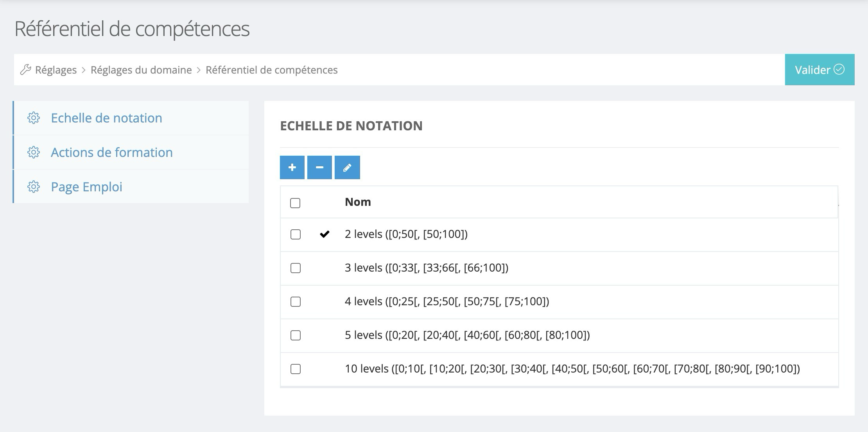The image size is (868, 432).
Task: Click the minus remove scale button
Action: tap(319, 167)
